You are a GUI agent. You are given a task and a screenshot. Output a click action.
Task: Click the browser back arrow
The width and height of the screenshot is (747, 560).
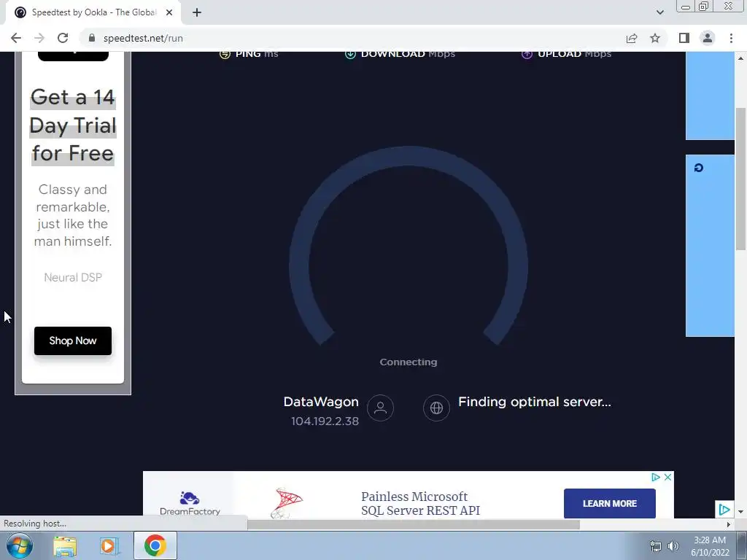(16, 38)
